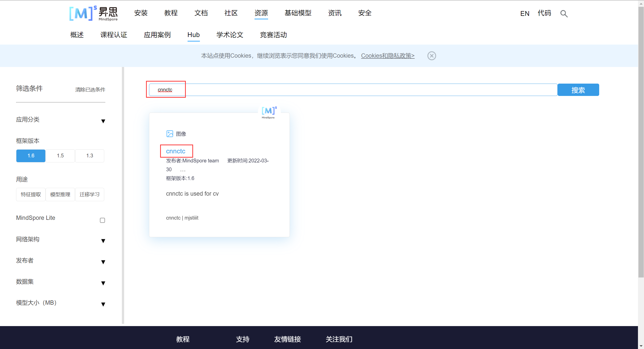
Task: Click into the cnnctc search input field
Action: tap(352, 90)
